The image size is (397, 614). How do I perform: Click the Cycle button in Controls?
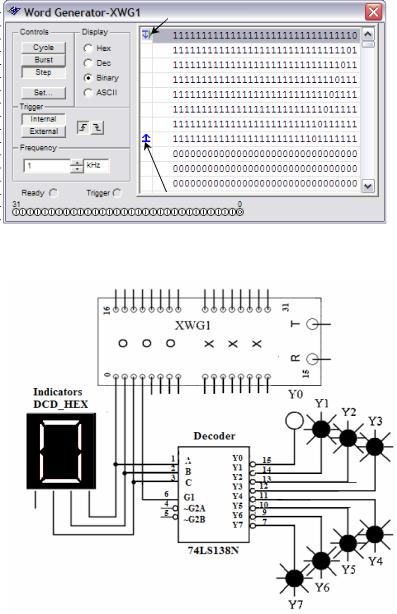click(x=43, y=47)
